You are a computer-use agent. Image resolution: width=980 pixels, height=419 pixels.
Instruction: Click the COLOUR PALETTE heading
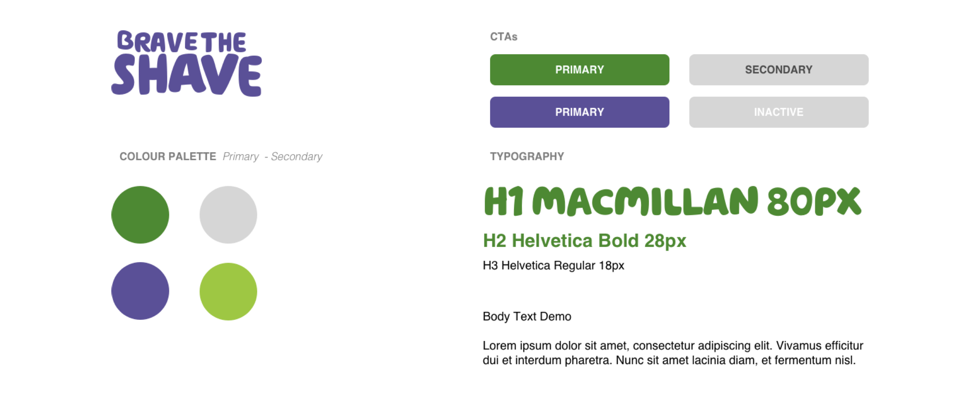pos(168,156)
